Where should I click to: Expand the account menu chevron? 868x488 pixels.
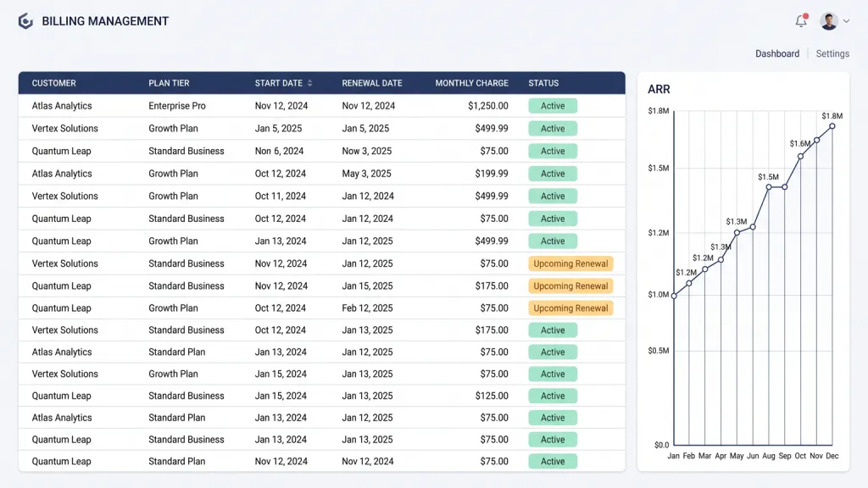tap(847, 21)
